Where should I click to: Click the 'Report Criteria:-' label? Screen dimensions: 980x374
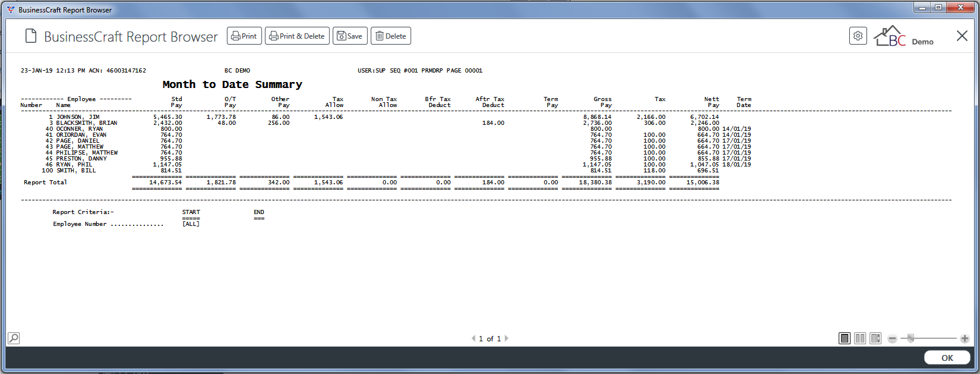pos(83,212)
